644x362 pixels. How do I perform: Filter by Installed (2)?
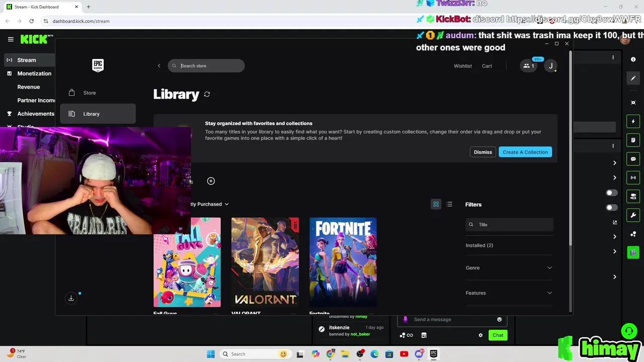pos(479,245)
